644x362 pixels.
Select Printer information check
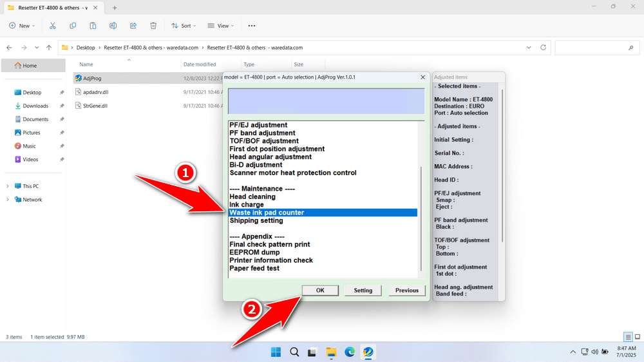tap(271, 260)
